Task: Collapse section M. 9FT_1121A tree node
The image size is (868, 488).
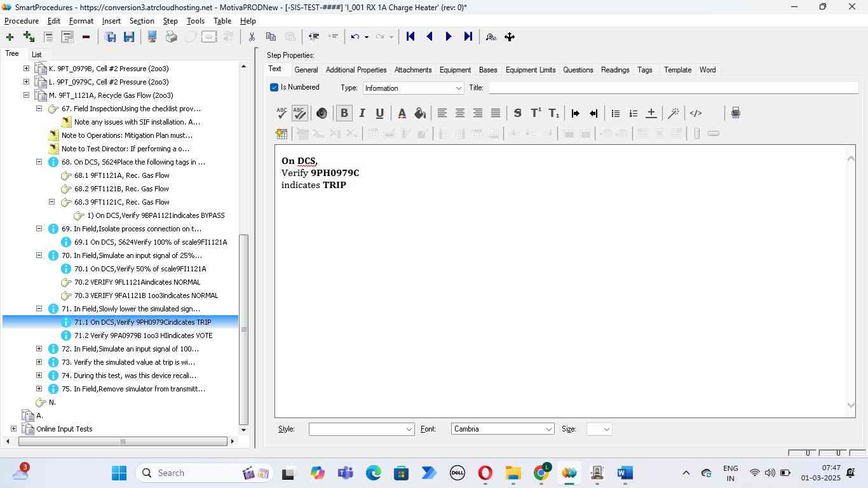Action: [26, 95]
